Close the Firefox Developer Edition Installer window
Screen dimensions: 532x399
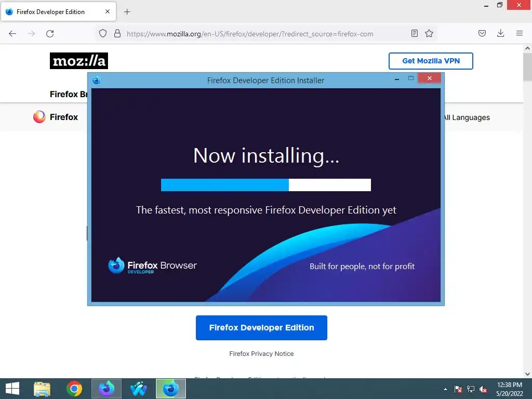coord(430,78)
